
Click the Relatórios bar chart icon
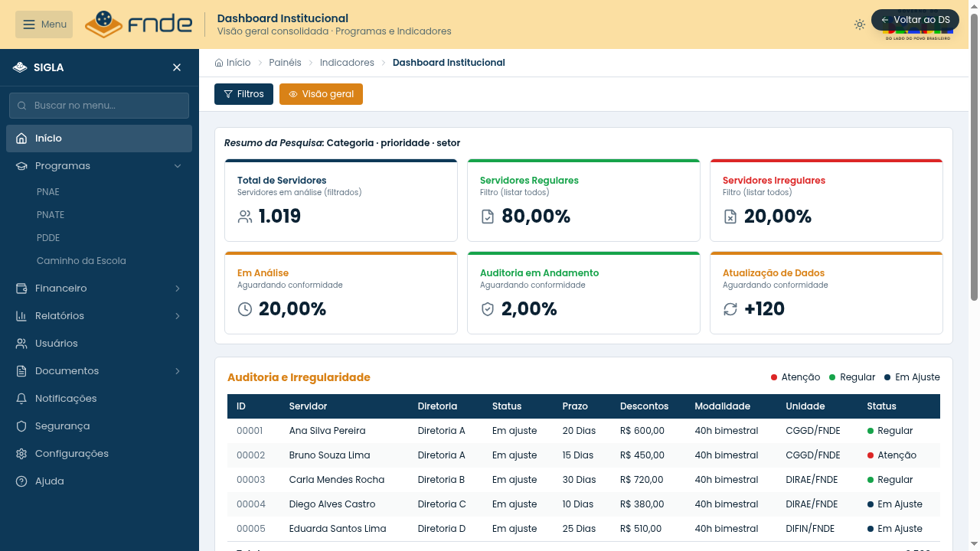point(21,316)
